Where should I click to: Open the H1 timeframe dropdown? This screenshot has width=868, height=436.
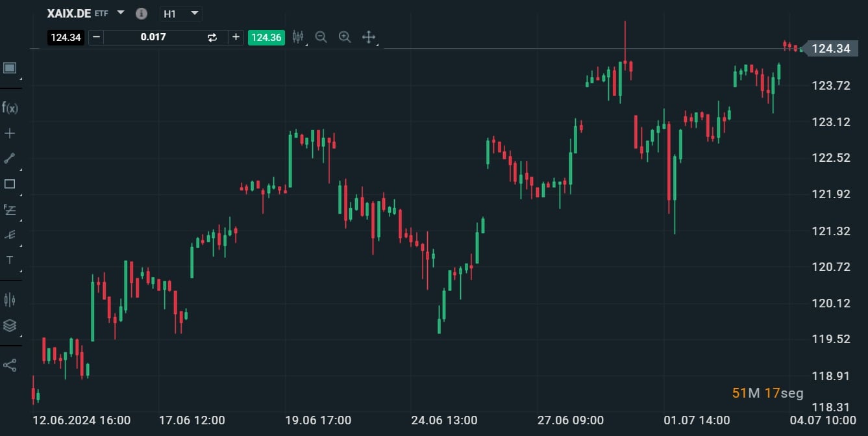180,14
